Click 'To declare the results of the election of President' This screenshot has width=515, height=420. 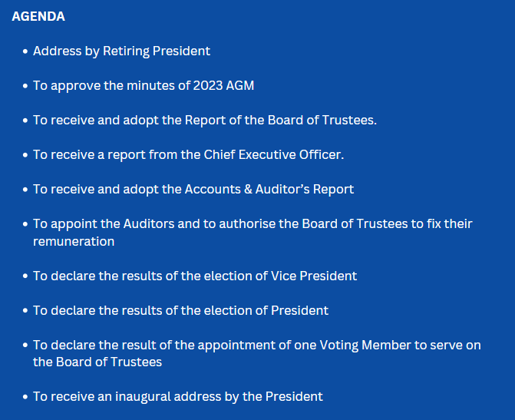tap(180, 310)
